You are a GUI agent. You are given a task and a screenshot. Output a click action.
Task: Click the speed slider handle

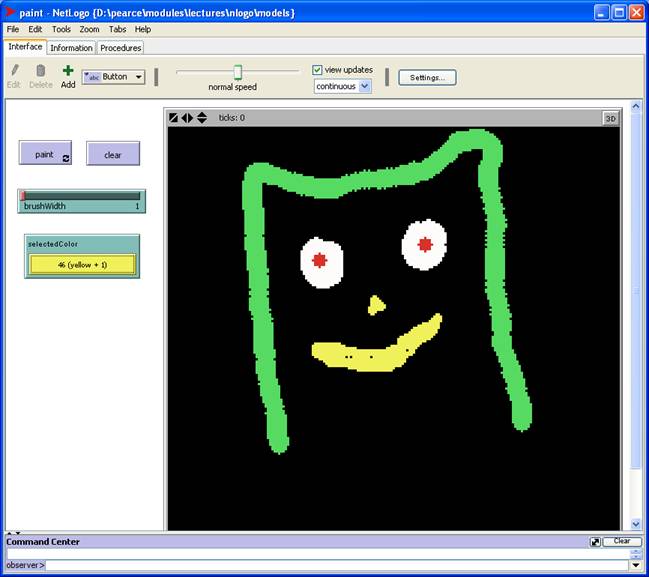pos(238,72)
